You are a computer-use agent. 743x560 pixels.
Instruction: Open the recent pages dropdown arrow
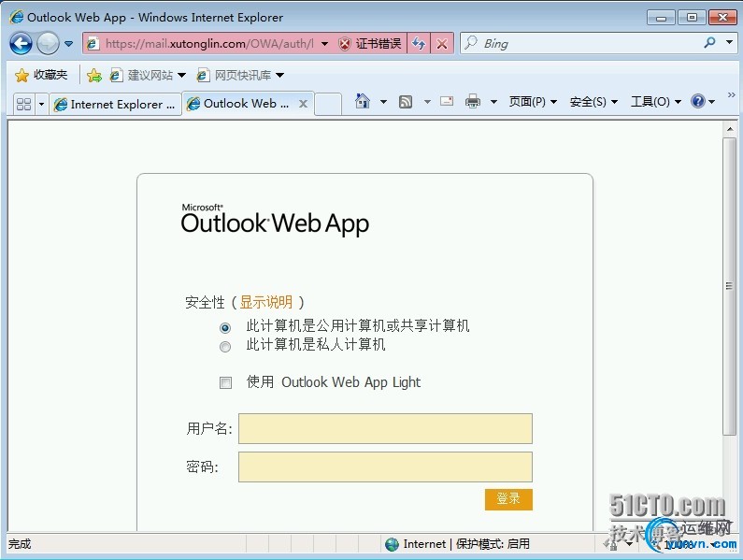[69, 44]
